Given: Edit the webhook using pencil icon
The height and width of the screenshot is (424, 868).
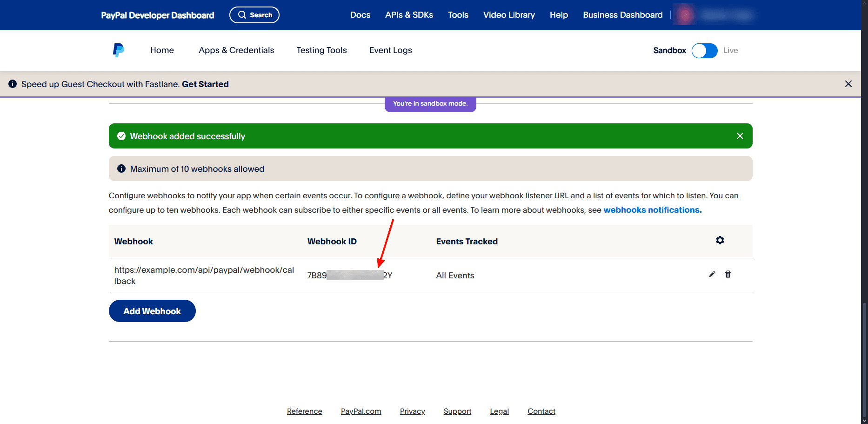Looking at the screenshot, I should 712,274.
